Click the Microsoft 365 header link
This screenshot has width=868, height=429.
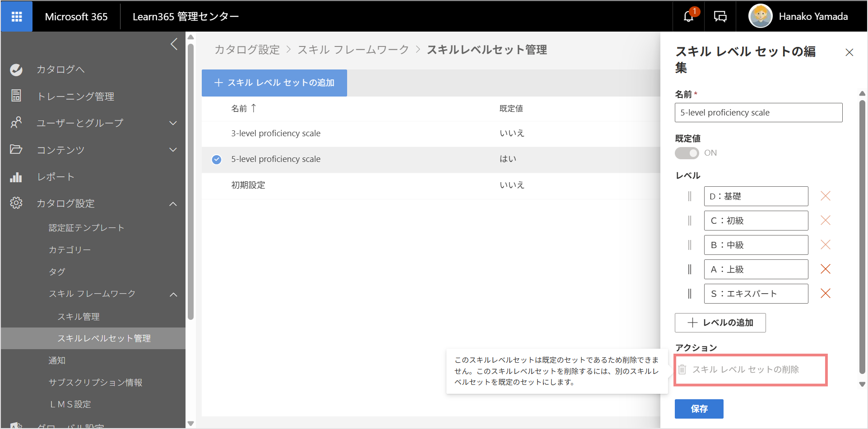coord(76,17)
